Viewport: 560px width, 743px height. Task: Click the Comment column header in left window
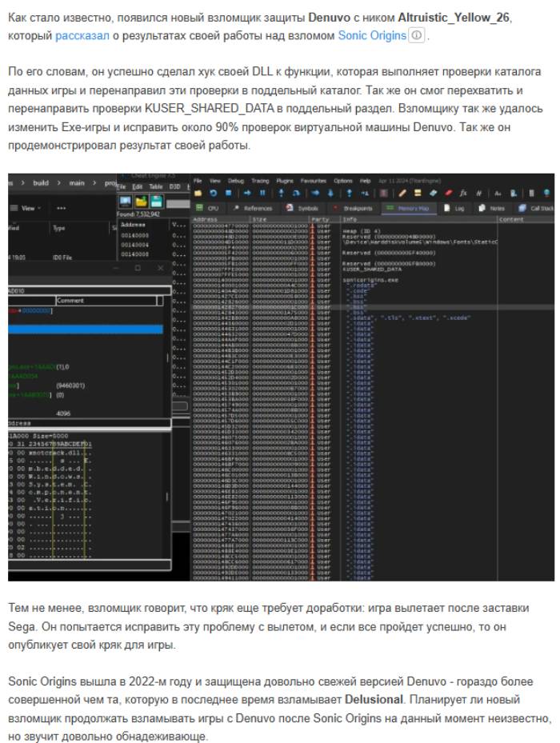106,301
